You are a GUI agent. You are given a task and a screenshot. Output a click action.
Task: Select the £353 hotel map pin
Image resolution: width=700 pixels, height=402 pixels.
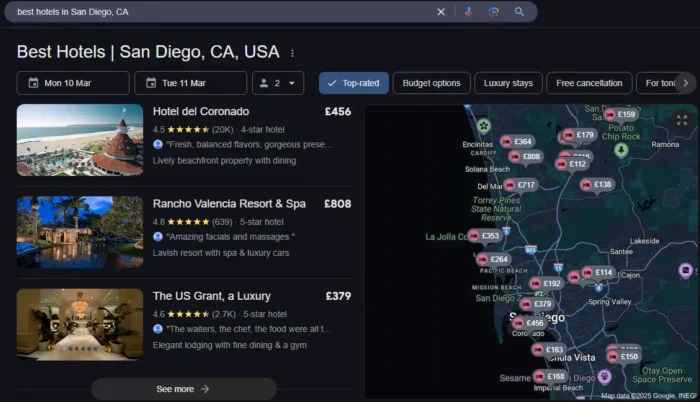[x=485, y=236]
